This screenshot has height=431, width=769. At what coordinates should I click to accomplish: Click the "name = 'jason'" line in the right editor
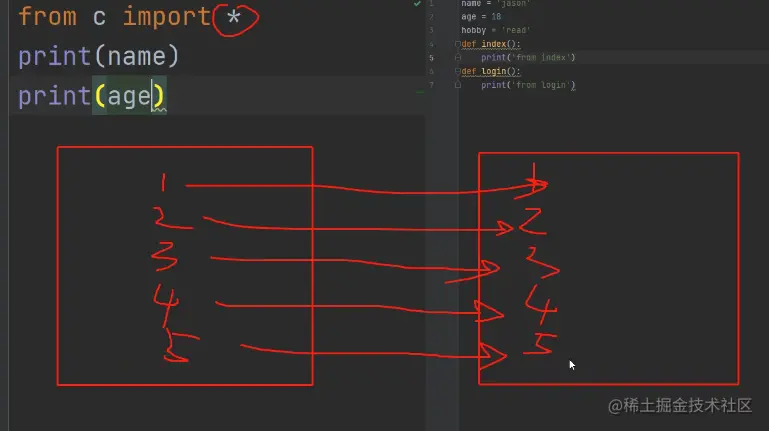(496, 3)
